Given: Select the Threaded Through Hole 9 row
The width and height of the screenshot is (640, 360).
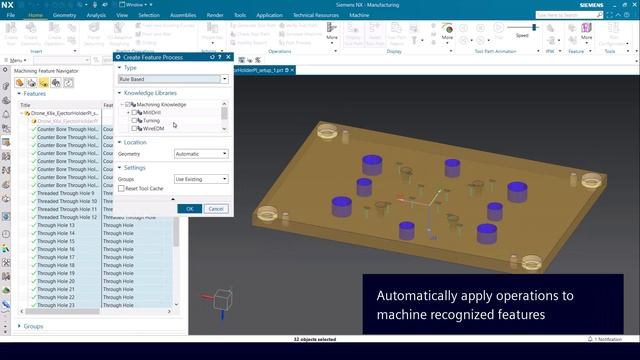Looking at the screenshot, I should point(65,193).
